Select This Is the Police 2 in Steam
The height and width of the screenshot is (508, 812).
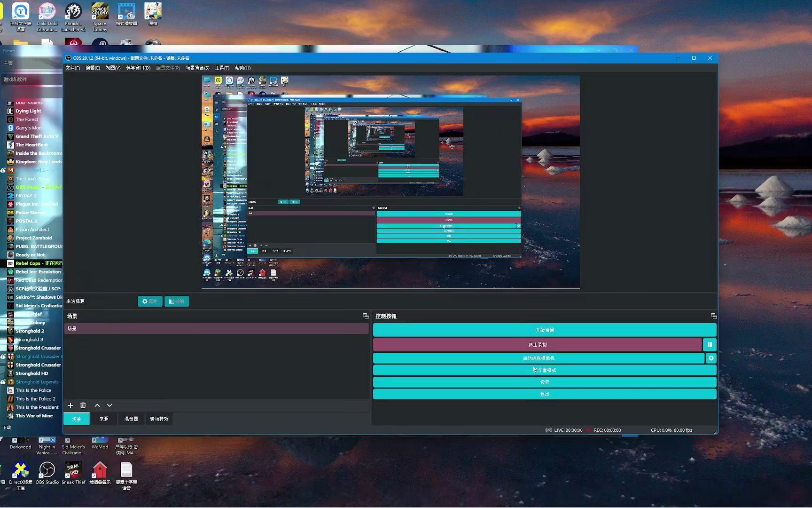pos(35,399)
